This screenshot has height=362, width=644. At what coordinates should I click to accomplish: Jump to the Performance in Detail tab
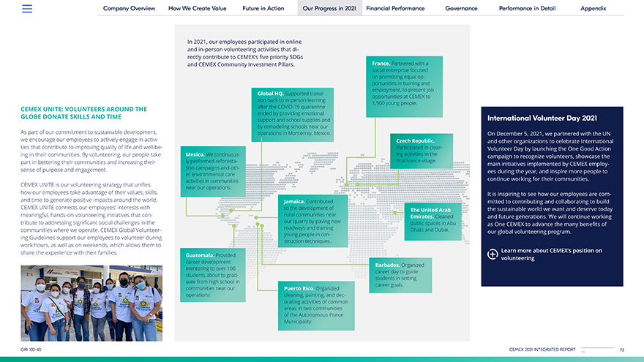coord(527,9)
